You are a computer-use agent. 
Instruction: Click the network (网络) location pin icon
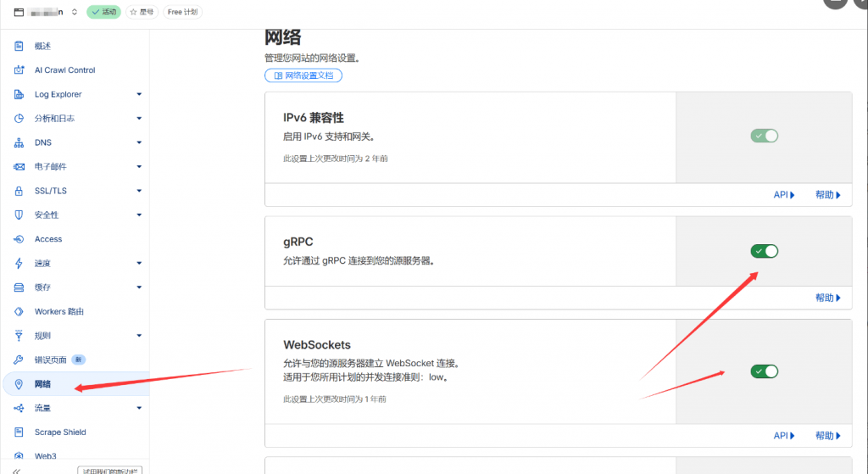(x=19, y=384)
